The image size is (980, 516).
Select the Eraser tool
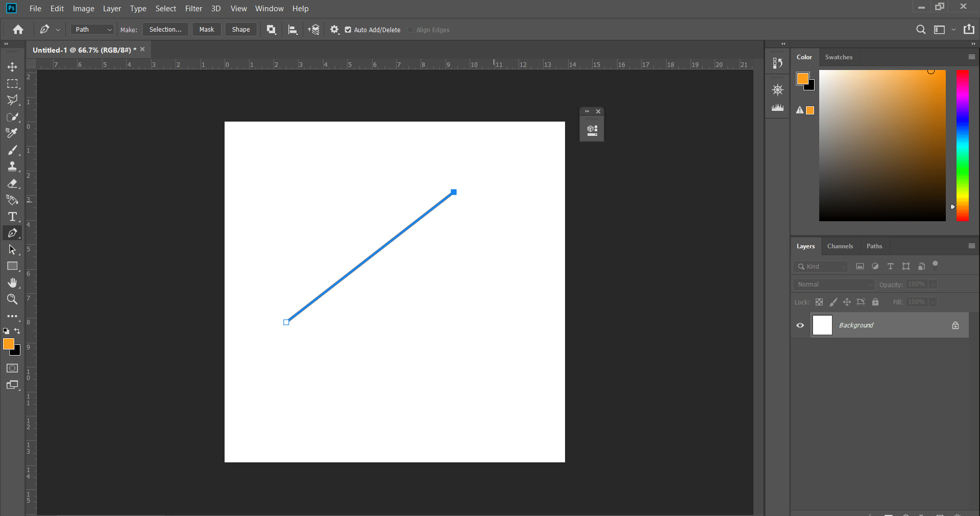pos(12,183)
